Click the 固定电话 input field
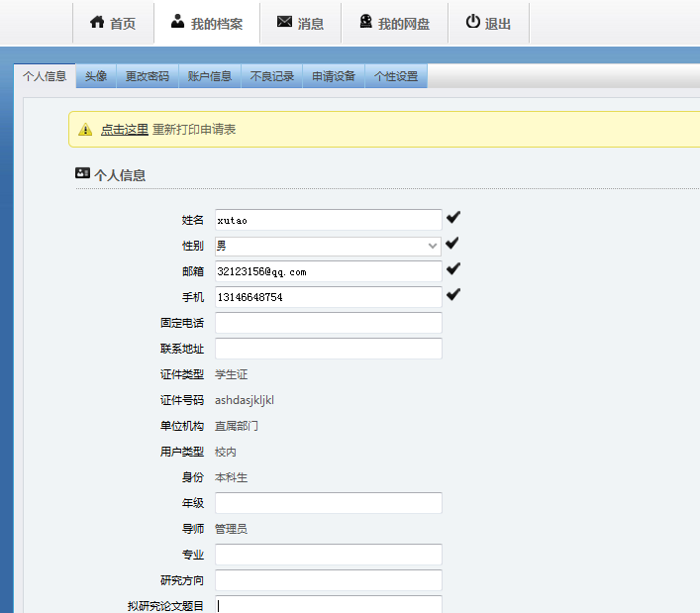The width and height of the screenshot is (700, 613). point(328,323)
